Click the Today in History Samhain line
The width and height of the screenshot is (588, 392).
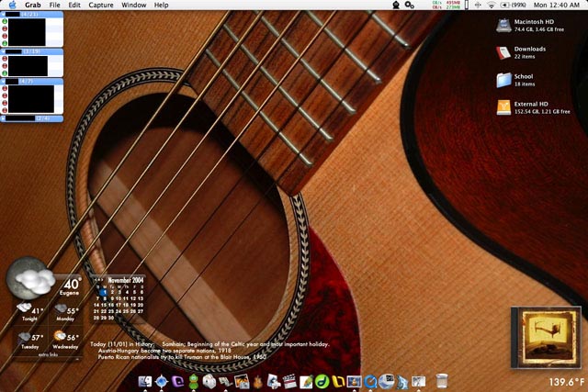[209, 343]
